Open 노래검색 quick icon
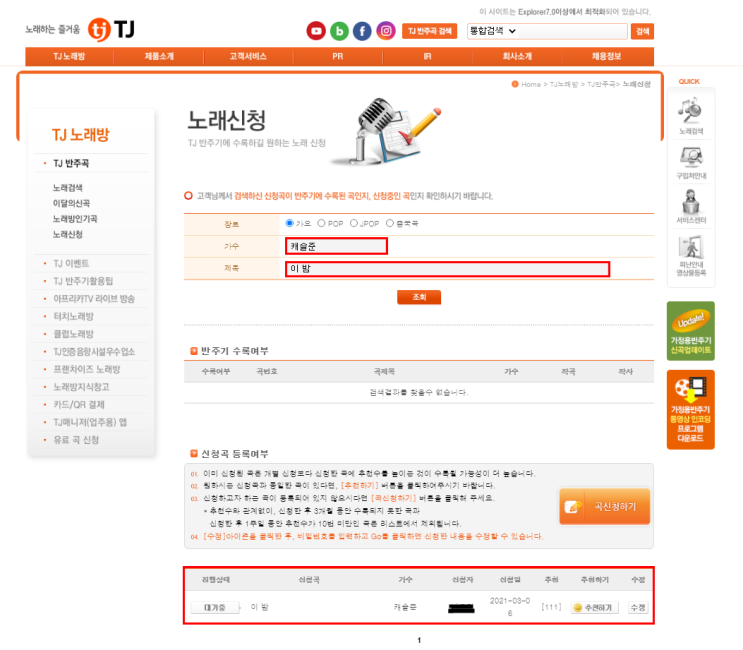Viewport: 743px width, 650px height. pyautogui.click(x=691, y=116)
